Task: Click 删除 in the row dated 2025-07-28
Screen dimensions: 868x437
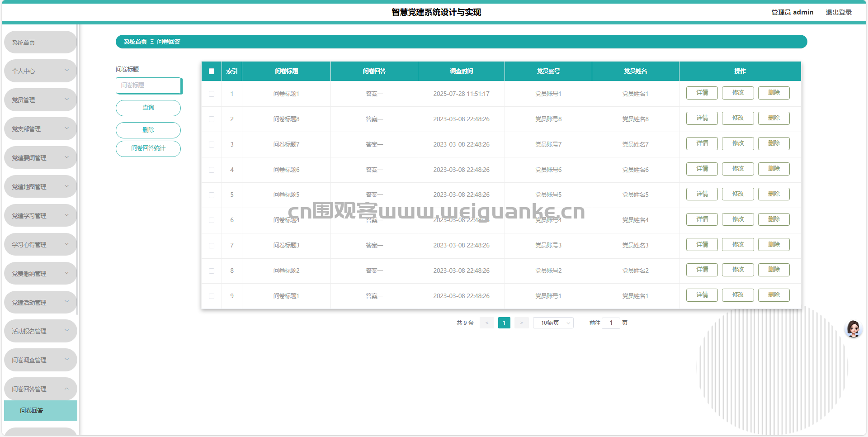Action: 774,93
